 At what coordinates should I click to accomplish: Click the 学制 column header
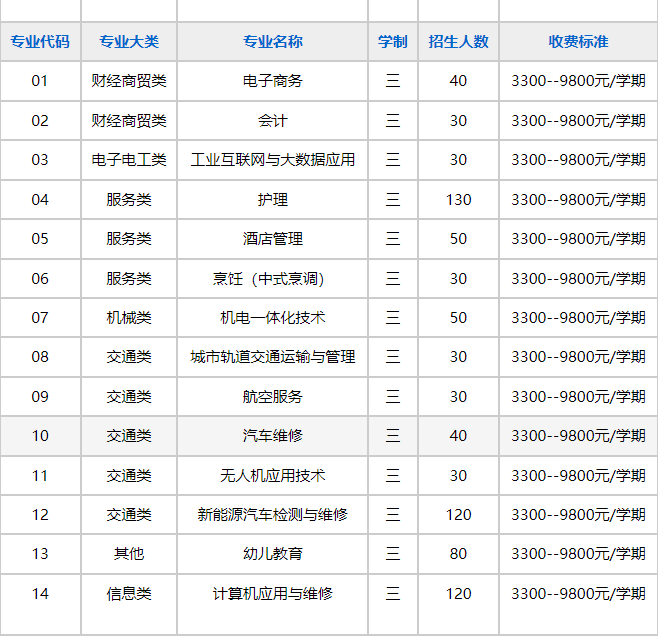392,42
